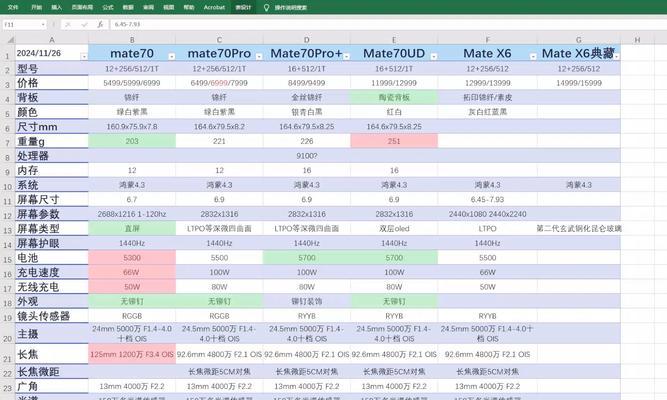Open filter dropdown on Mate X6典藏 header
667x400 pixels.
tap(616, 56)
